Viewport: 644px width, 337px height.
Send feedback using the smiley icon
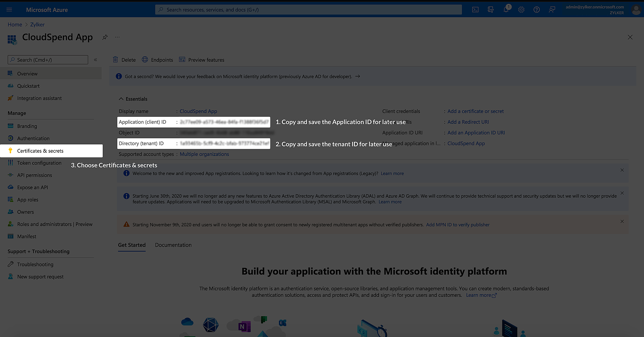coord(552,9)
